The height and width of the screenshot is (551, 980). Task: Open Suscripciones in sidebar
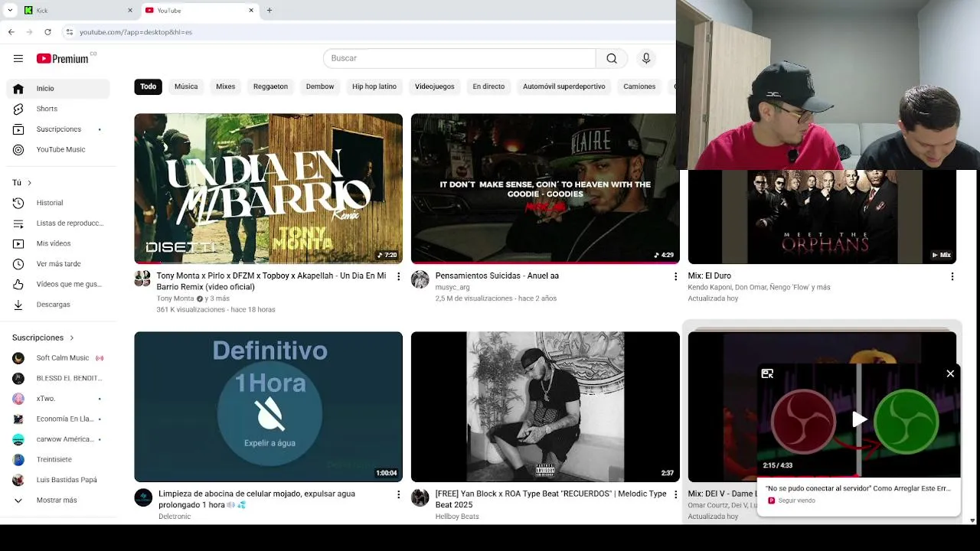pos(58,129)
